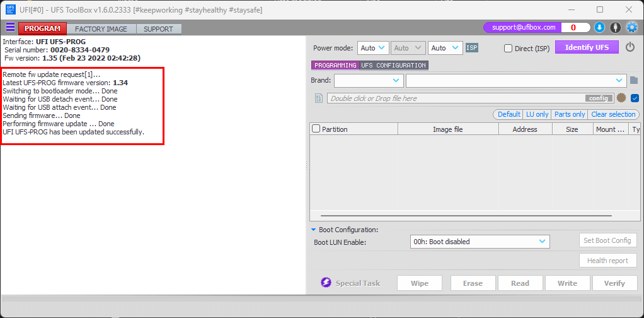
Task: Click 'UFI UFS-PROG has been updated successfully' line
Action: (74, 132)
